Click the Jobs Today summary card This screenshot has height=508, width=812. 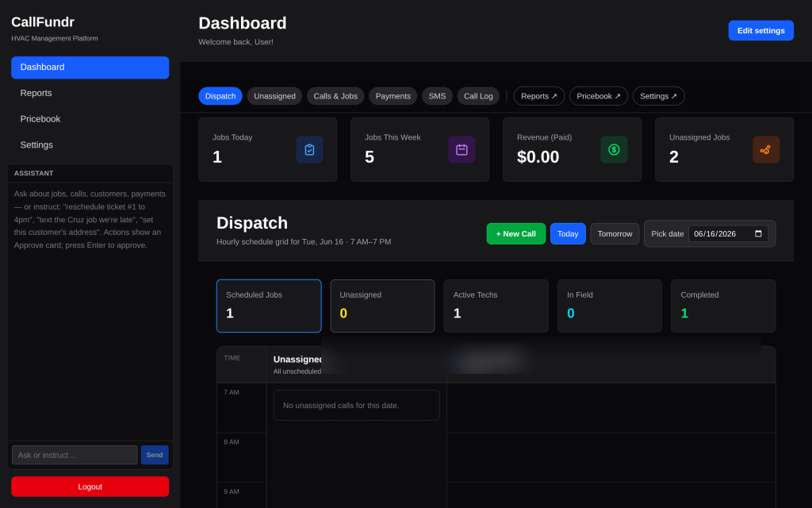click(268, 150)
